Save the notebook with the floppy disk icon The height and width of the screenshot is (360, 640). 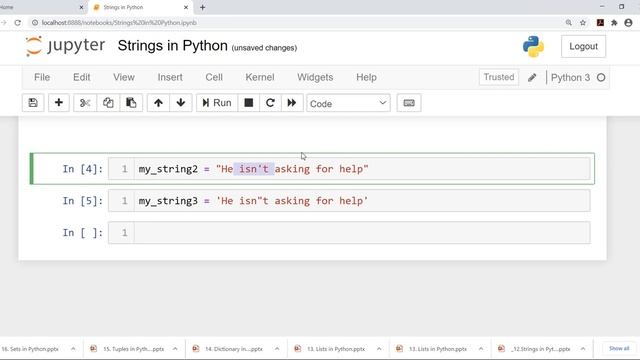coord(33,103)
